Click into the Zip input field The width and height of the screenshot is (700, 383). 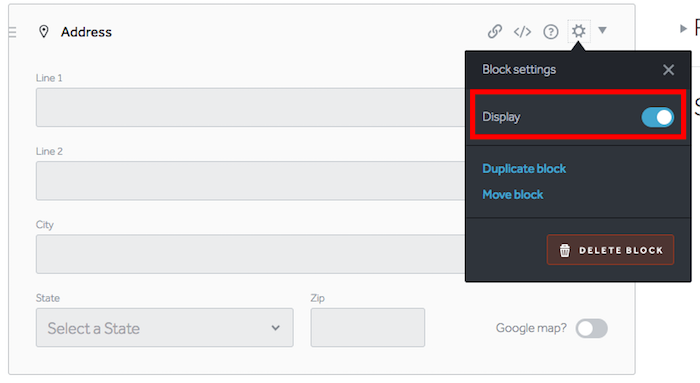click(x=367, y=328)
